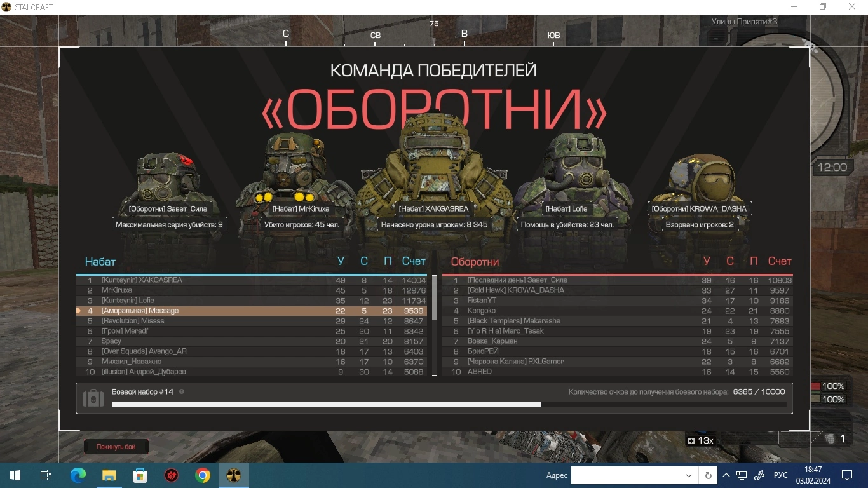Select the Михаил_Неважно scoreboard row
The width and height of the screenshot is (868, 488).
[252, 362]
